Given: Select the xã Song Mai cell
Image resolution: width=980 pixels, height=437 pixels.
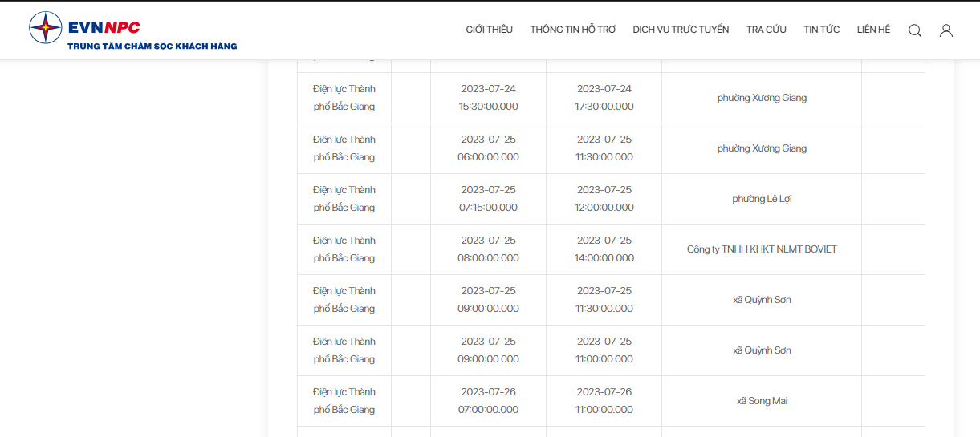Looking at the screenshot, I should point(762,401).
